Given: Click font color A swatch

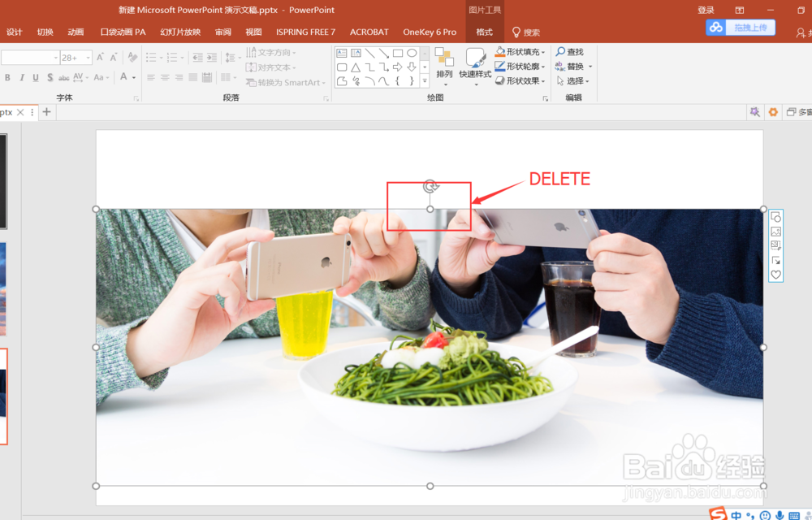Looking at the screenshot, I should (x=123, y=77).
